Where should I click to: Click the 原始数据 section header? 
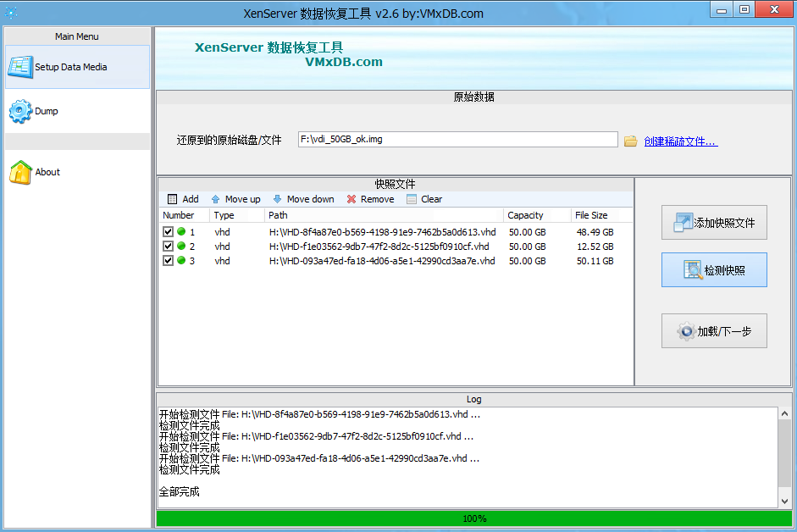pos(473,97)
